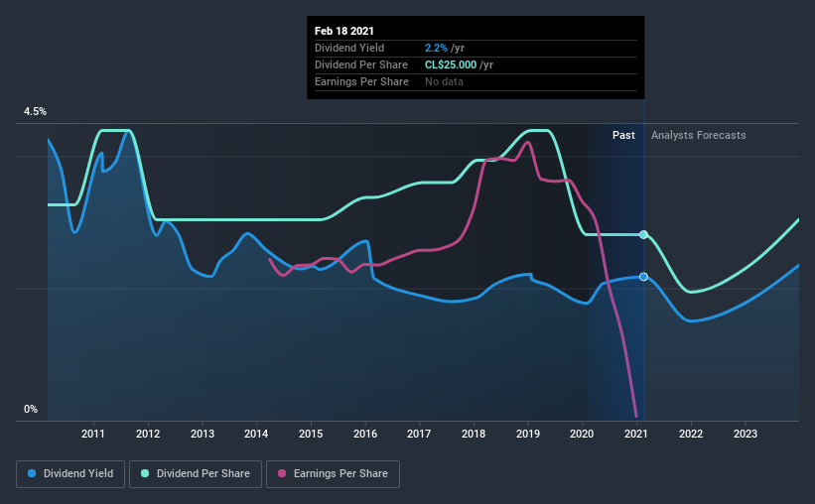The image size is (815, 504).
Task: Click the 2021 x-axis year label
Action: click(635, 434)
